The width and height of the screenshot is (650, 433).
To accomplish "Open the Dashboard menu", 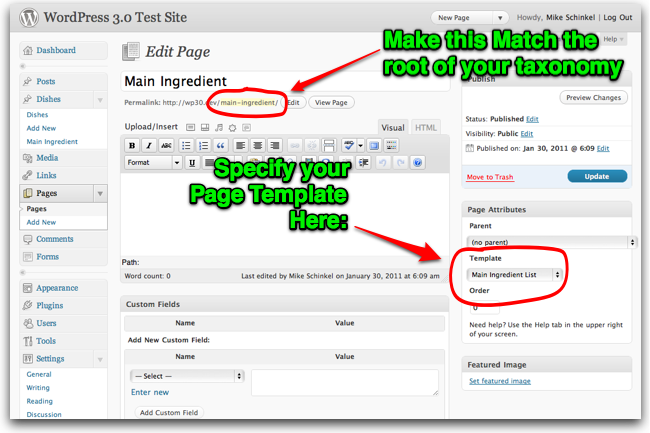I will pos(56,50).
